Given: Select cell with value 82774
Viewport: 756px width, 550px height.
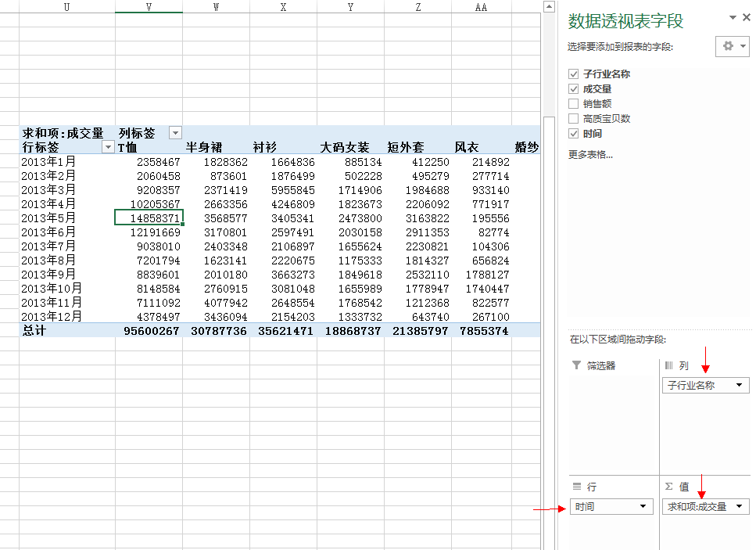Looking at the screenshot, I should (x=481, y=232).
